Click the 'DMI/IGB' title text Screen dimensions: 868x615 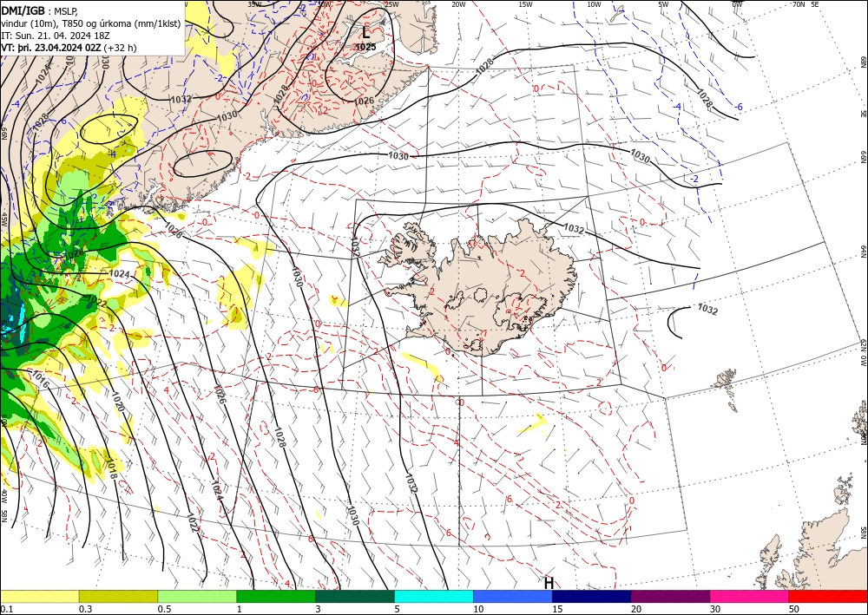[x=23, y=10]
